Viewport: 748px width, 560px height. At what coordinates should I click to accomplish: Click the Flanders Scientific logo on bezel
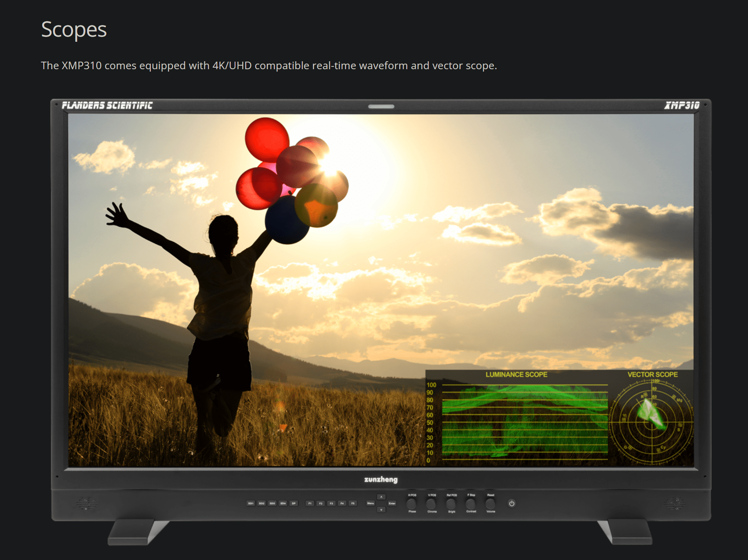click(107, 105)
